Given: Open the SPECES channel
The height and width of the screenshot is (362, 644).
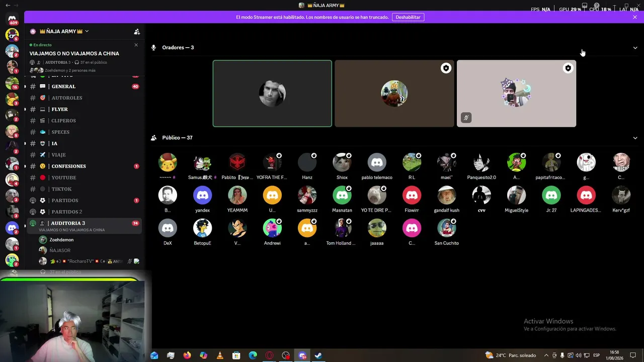Looking at the screenshot, I should [84, 132].
